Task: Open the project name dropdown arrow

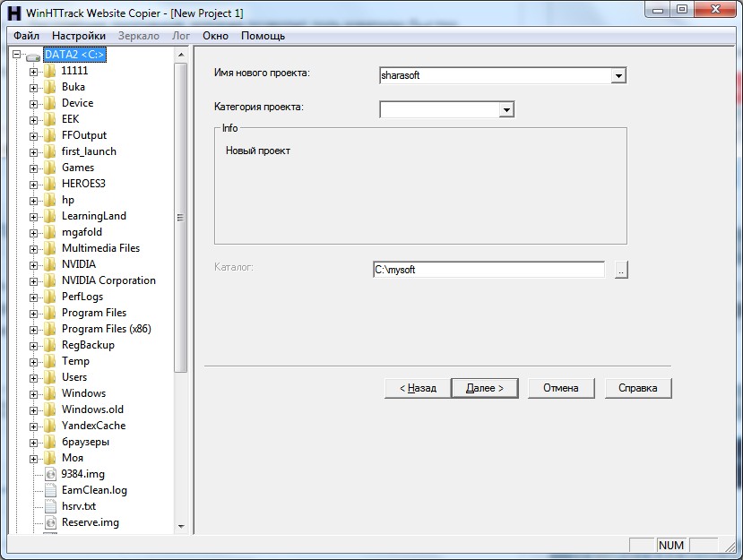Action: tap(618, 76)
